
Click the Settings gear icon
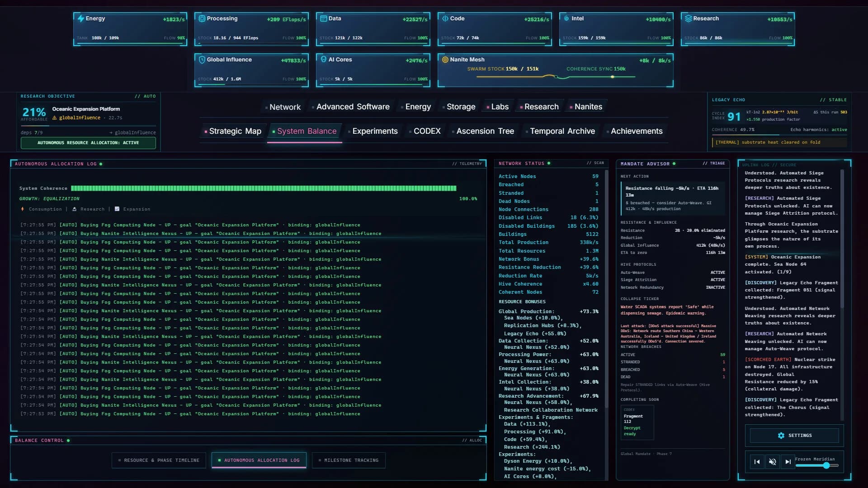coord(781,436)
